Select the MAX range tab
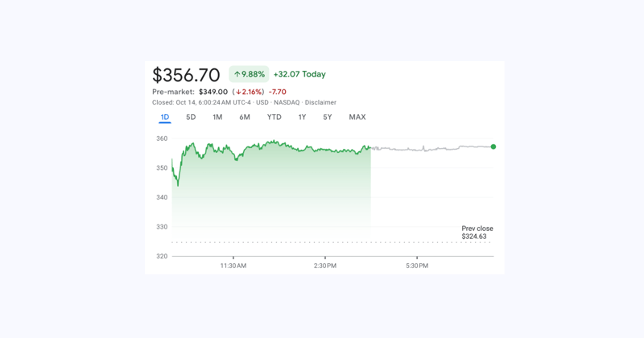The height and width of the screenshot is (338, 644). (357, 117)
